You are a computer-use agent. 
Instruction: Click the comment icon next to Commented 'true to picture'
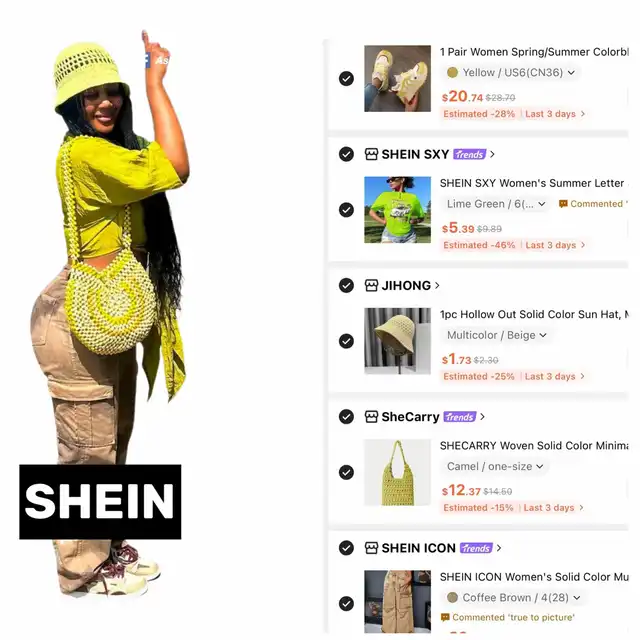coord(445,617)
